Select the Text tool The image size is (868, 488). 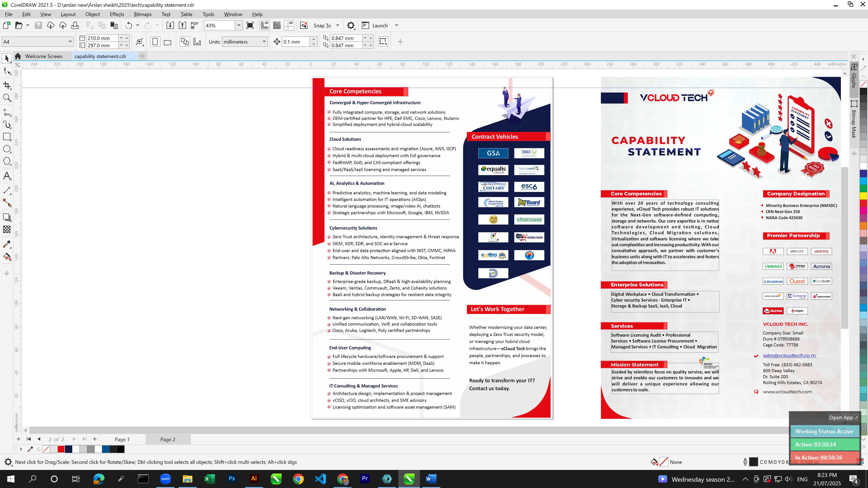pos(7,176)
